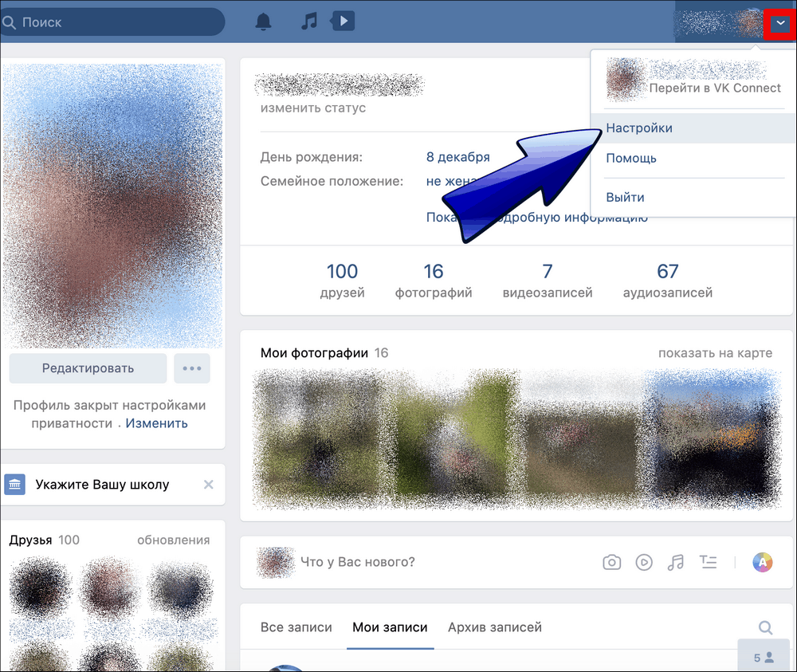The width and height of the screenshot is (797, 672).
Task: Open the 100 друзей counter
Action: 342,280
